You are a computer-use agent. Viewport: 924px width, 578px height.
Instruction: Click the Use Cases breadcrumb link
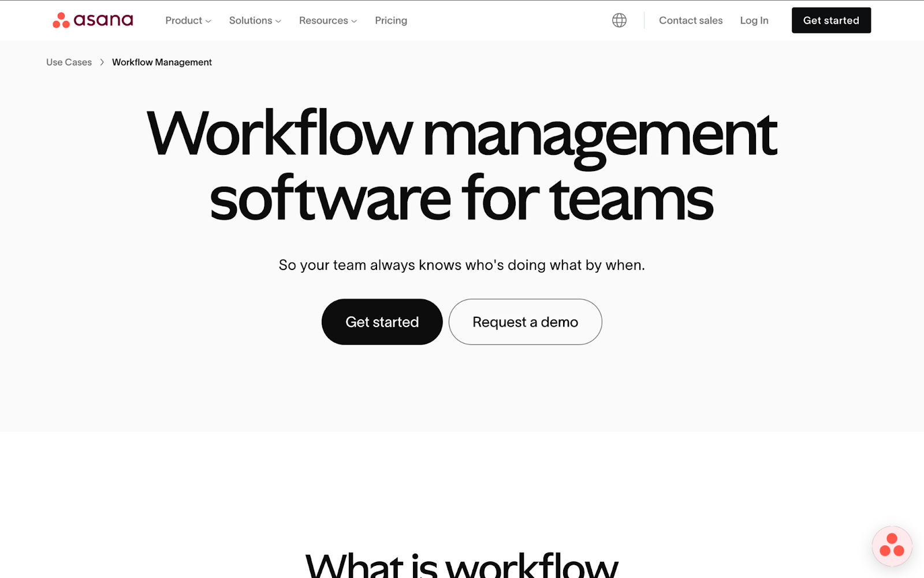click(69, 62)
